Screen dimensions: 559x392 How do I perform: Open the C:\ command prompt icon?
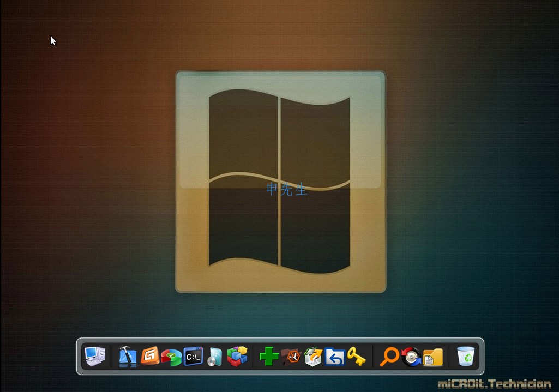click(193, 357)
